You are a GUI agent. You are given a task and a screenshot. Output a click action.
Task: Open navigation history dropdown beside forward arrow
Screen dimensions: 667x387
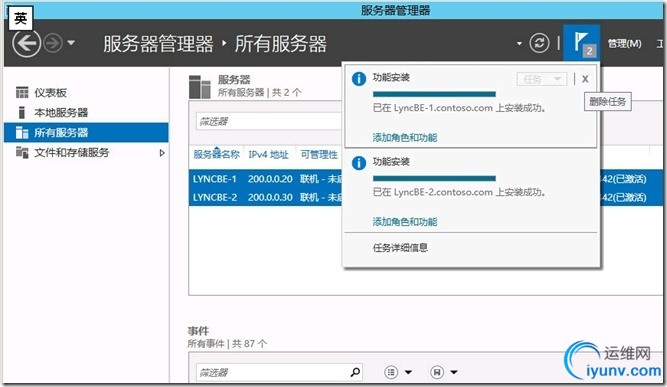pos(71,43)
